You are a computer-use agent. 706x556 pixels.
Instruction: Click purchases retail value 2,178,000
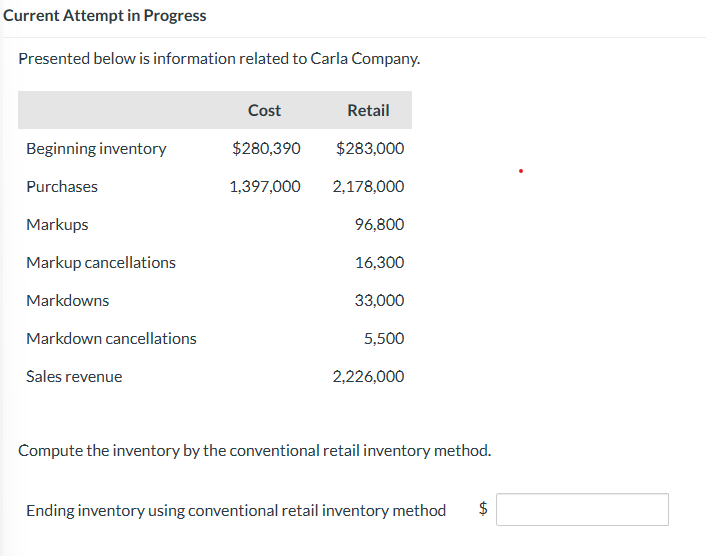click(x=368, y=186)
